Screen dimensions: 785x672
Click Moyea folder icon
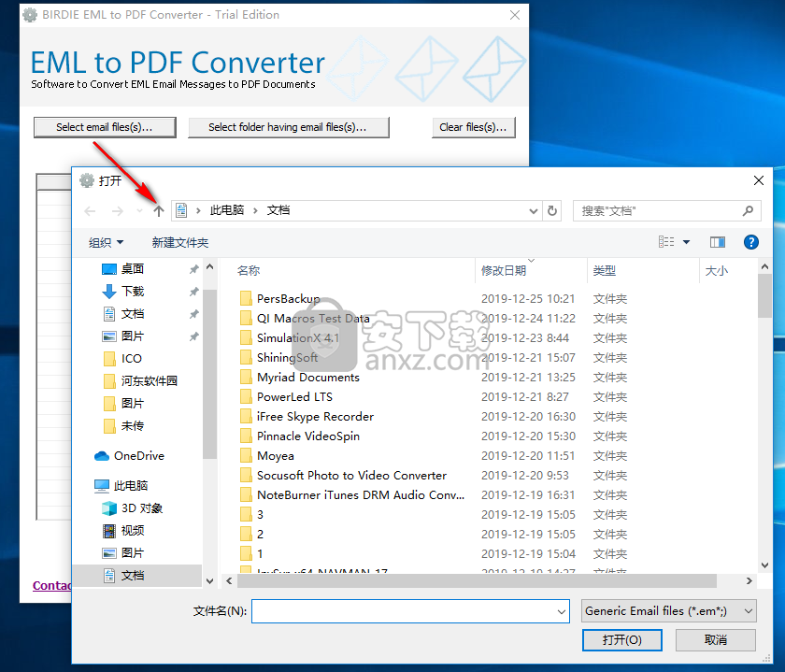[246, 456]
